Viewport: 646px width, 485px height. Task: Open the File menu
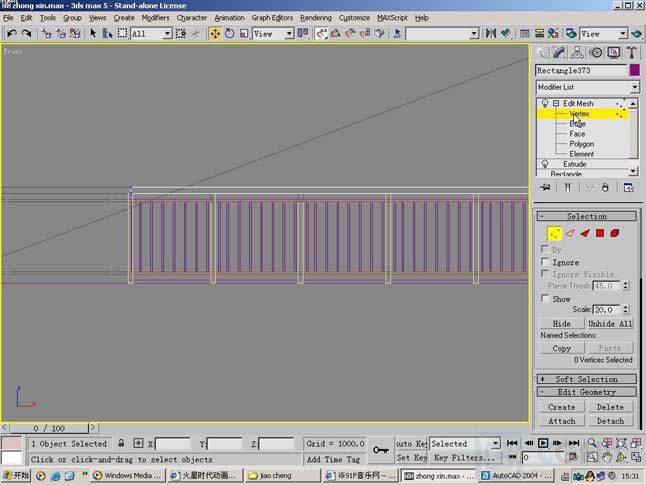[x=8, y=18]
